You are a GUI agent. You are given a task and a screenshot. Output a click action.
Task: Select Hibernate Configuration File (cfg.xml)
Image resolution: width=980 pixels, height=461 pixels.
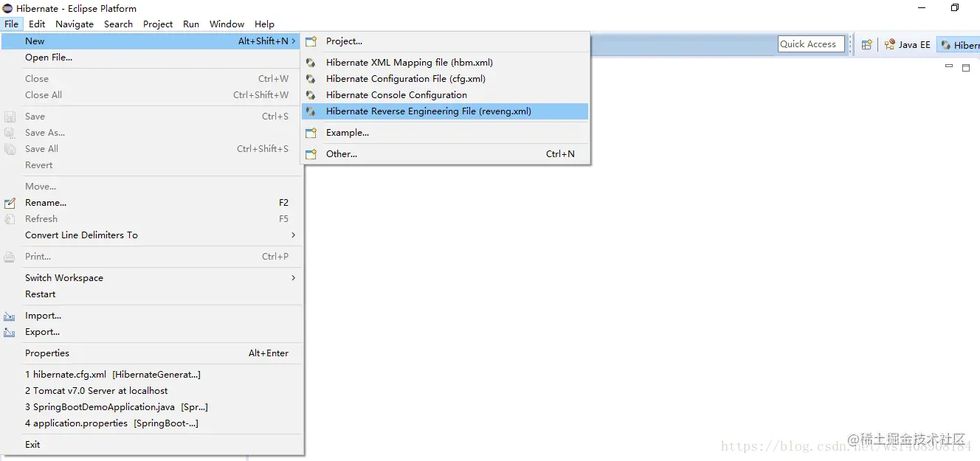coord(446,79)
